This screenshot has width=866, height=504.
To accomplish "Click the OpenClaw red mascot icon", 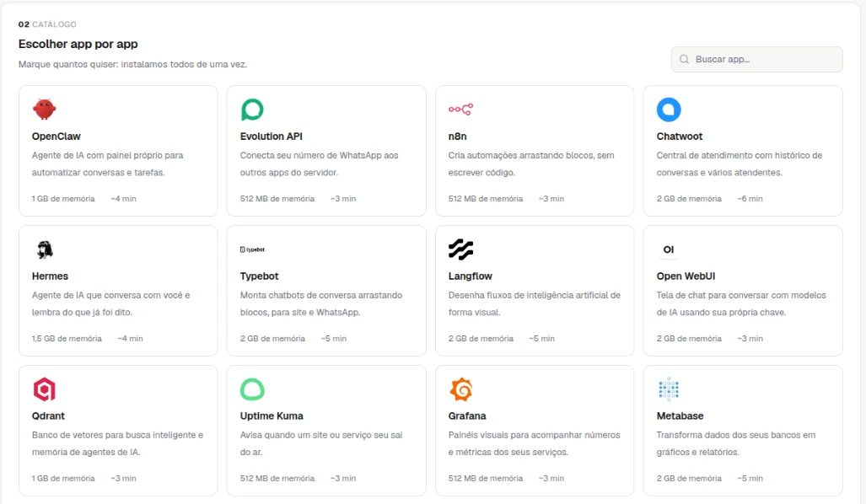I will pyautogui.click(x=44, y=110).
